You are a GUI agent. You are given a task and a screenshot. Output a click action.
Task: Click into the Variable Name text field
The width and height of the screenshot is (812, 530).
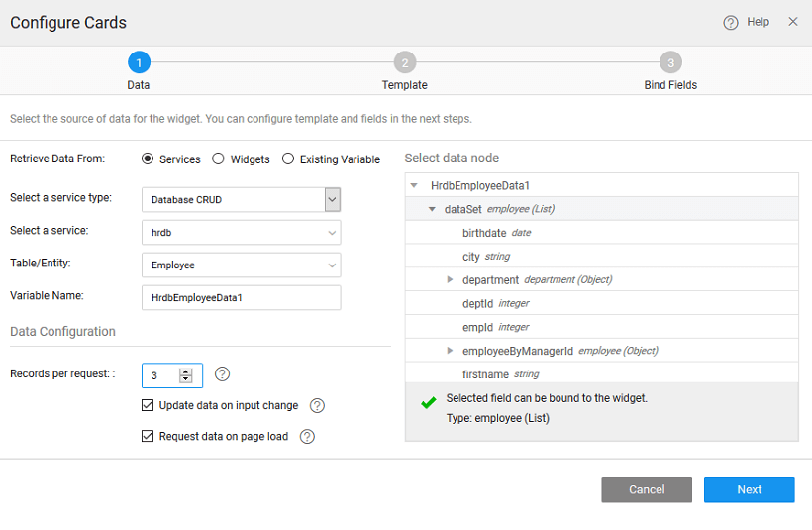[x=241, y=298]
